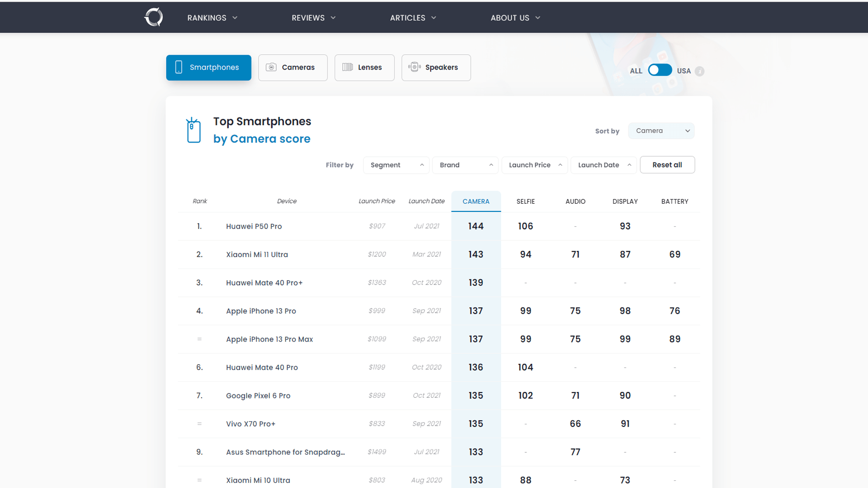The width and height of the screenshot is (868, 488).
Task: Expand the Rankings menu
Action: [x=212, y=18]
